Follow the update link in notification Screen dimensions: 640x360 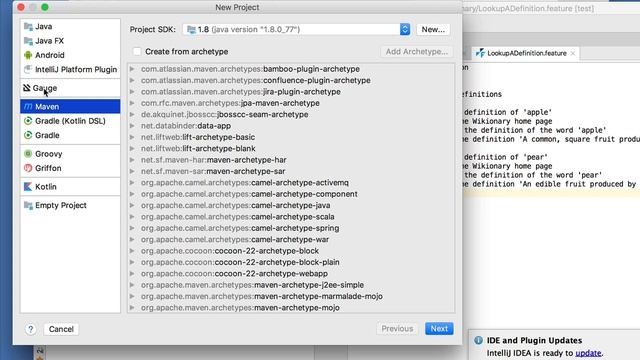pyautogui.click(x=588, y=353)
